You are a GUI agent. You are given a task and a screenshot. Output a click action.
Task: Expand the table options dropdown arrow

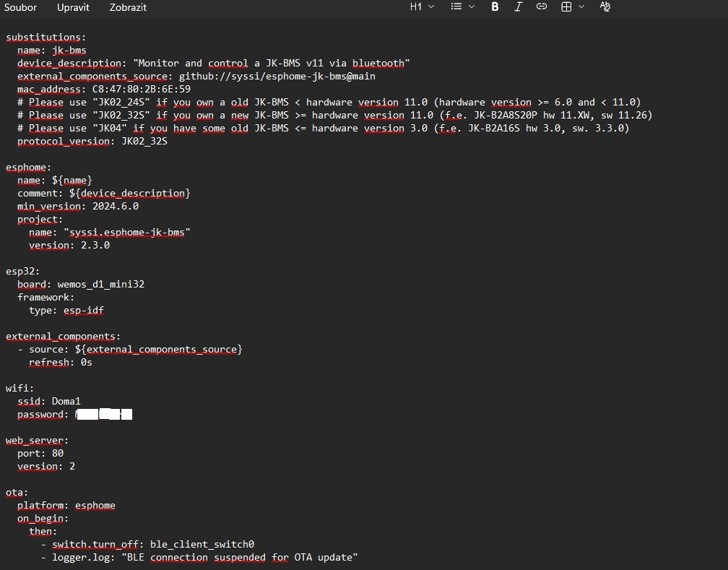tap(581, 7)
